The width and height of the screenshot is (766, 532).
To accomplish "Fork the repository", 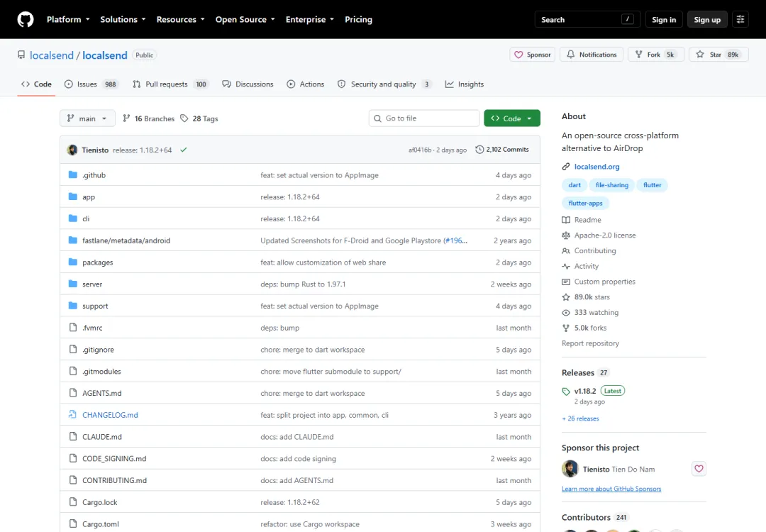I will click(x=655, y=55).
